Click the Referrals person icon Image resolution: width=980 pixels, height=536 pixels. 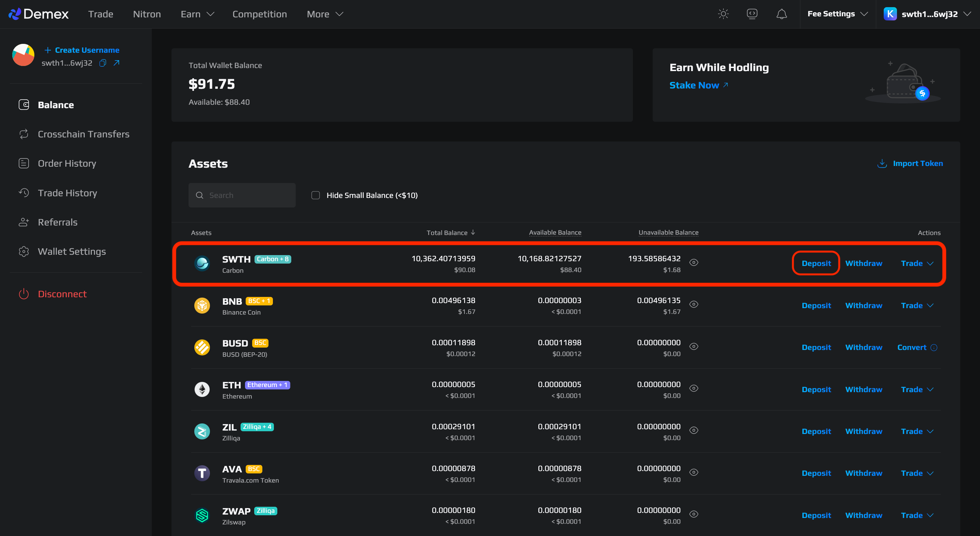(23, 222)
